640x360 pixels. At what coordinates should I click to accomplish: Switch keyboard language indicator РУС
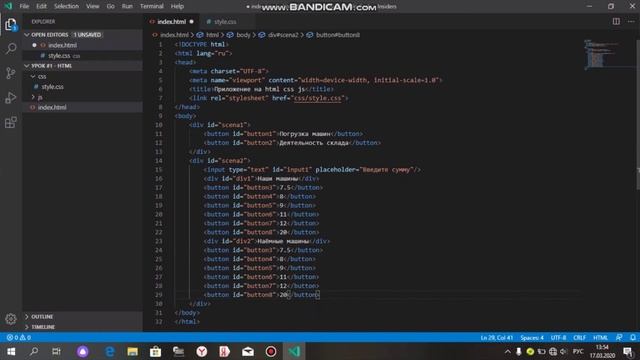point(578,351)
